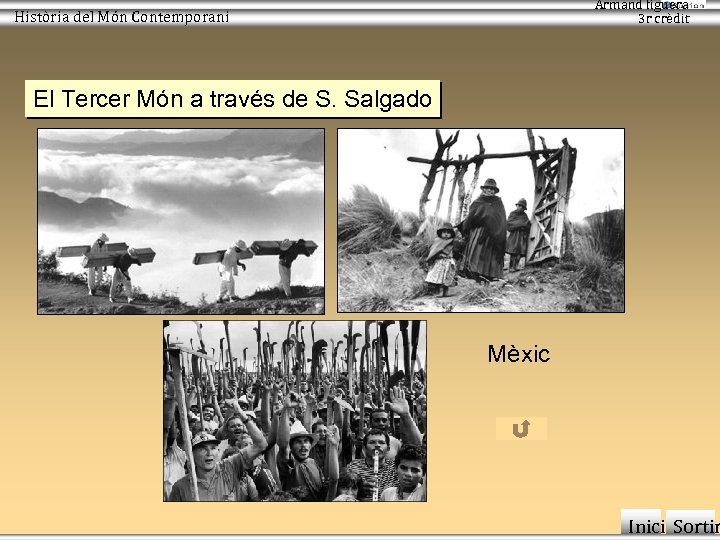Exit with the Sortir button
Screen dimensions: 720x540
point(692,524)
